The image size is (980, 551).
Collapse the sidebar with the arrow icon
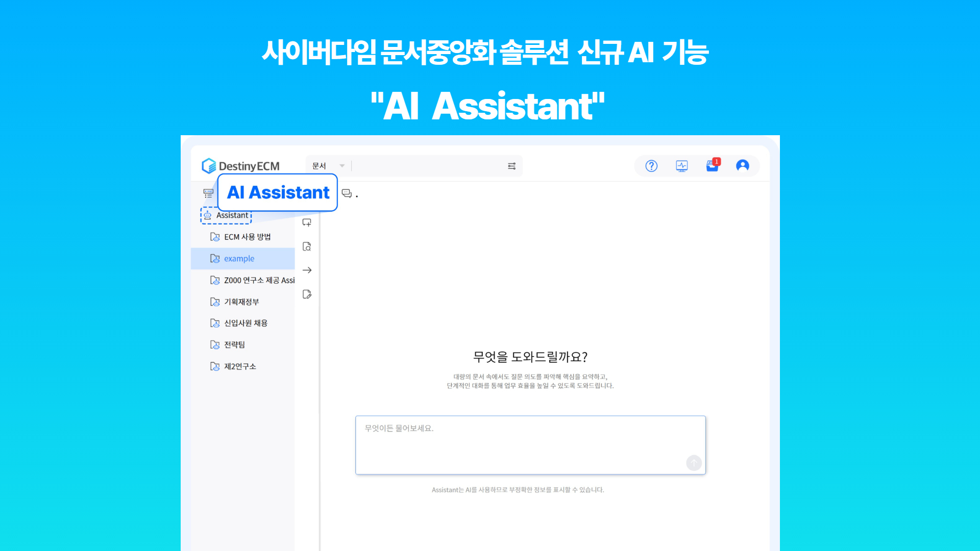pos(307,270)
